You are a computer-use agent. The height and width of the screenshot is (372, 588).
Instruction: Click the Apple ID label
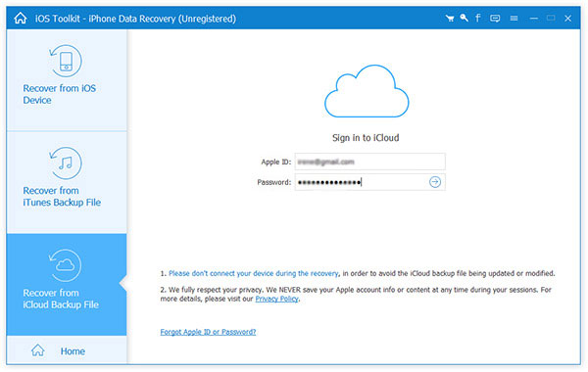pyautogui.click(x=276, y=162)
